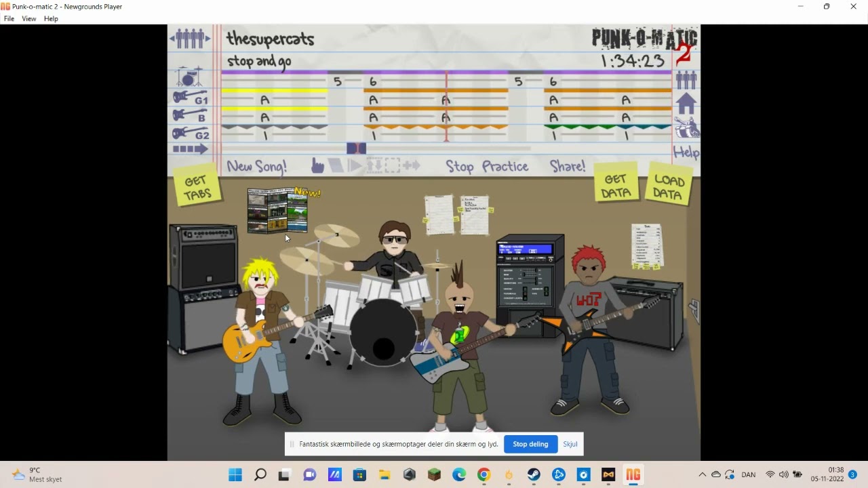The width and height of the screenshot is (868, 488).
Task: Select the drums track icon
Action: (x=190, y=77)
